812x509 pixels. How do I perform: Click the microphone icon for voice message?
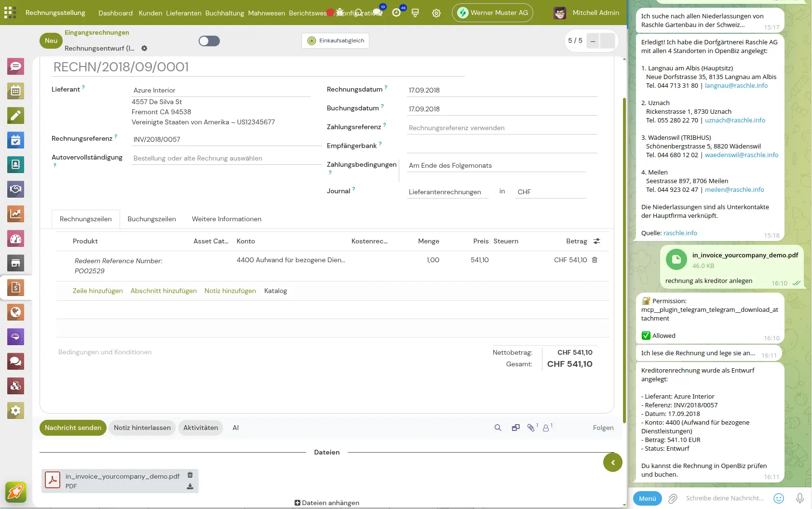pos(799,498)
